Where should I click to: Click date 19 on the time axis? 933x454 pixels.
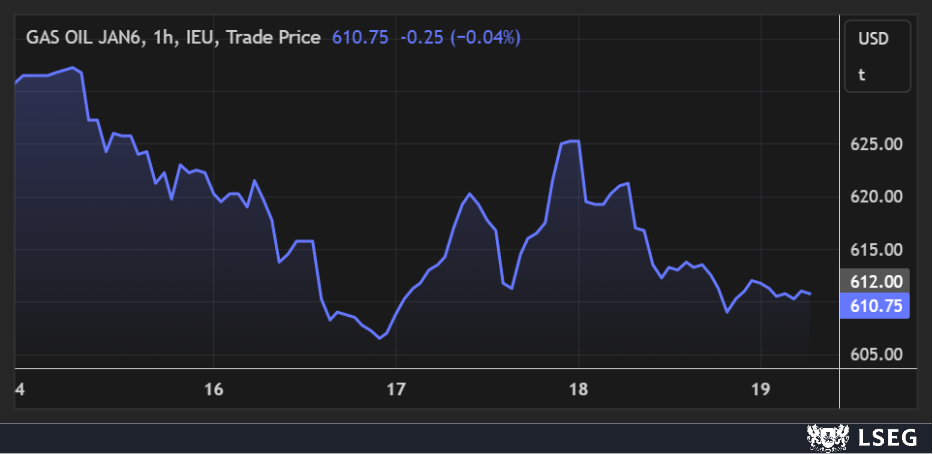pos(760,389)
